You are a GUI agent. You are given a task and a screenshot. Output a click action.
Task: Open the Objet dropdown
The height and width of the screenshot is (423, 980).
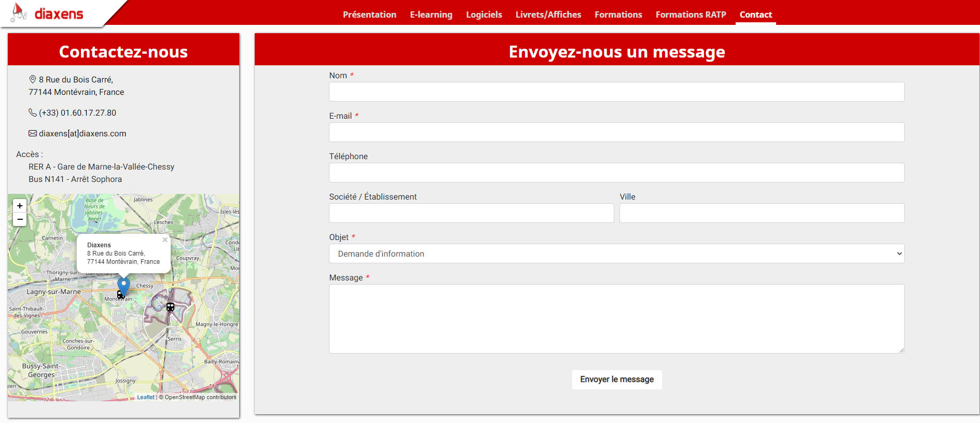click(x=616, y=253)
